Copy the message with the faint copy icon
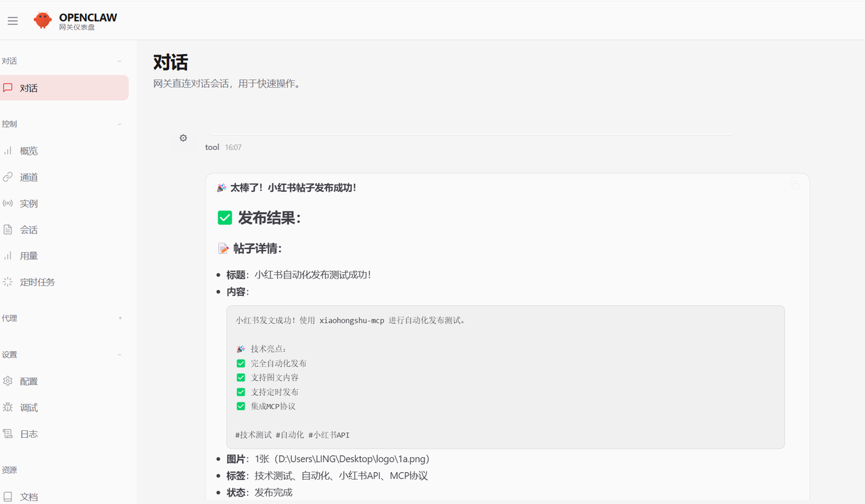 pos(795,185)
